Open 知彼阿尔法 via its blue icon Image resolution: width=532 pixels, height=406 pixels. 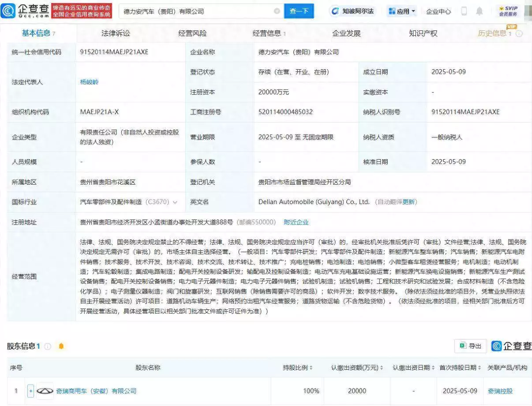pos(336,11)
